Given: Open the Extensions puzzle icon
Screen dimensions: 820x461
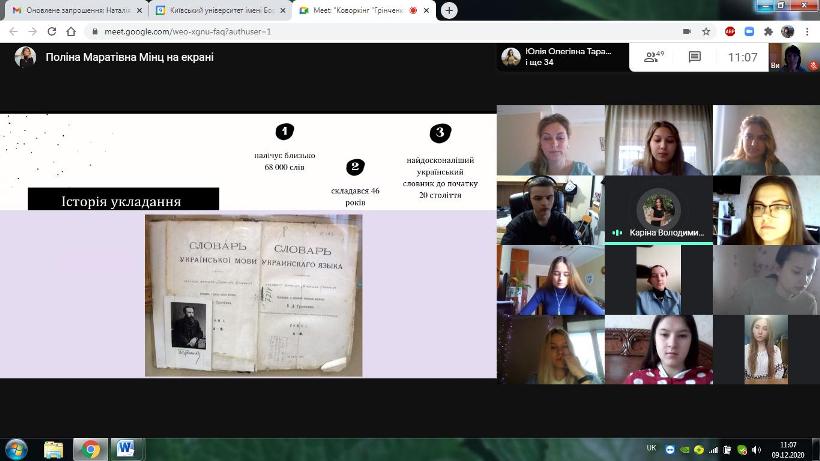Looking at the screenshot, I should [x=768, y=31].
